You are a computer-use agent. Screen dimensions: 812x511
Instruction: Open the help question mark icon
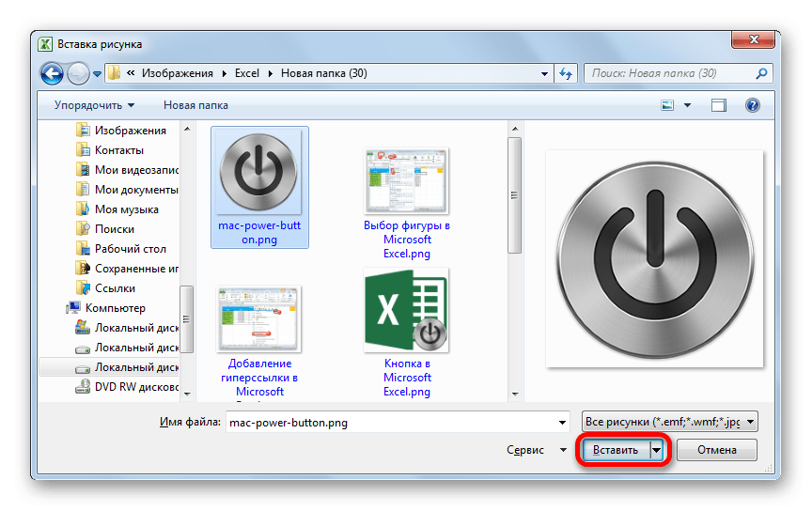[x=752, y=105]
